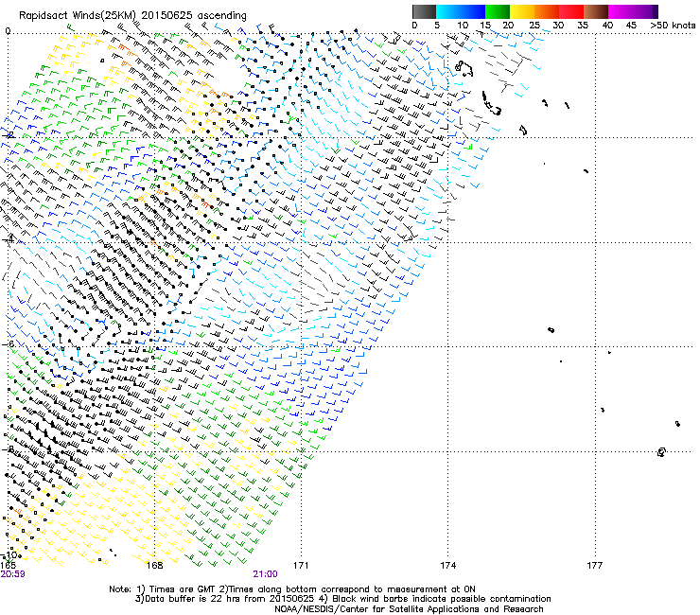Click the '-6' latitude label

[8, 343]
